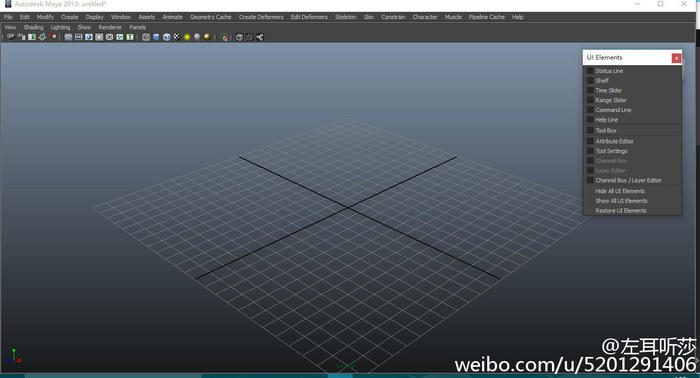Enable the Status Line checkbox
The height and width of the screenshot is (378, 700).
click(x=590, y=71)
